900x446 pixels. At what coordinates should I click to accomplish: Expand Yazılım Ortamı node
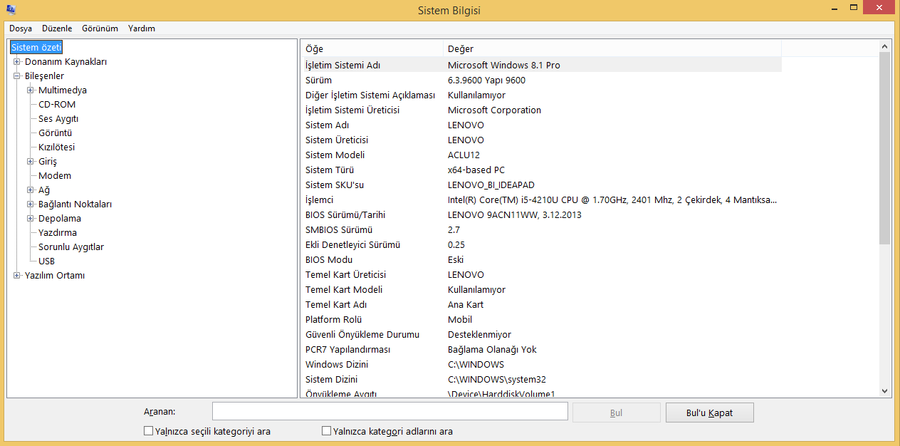(x=17, y=276)
